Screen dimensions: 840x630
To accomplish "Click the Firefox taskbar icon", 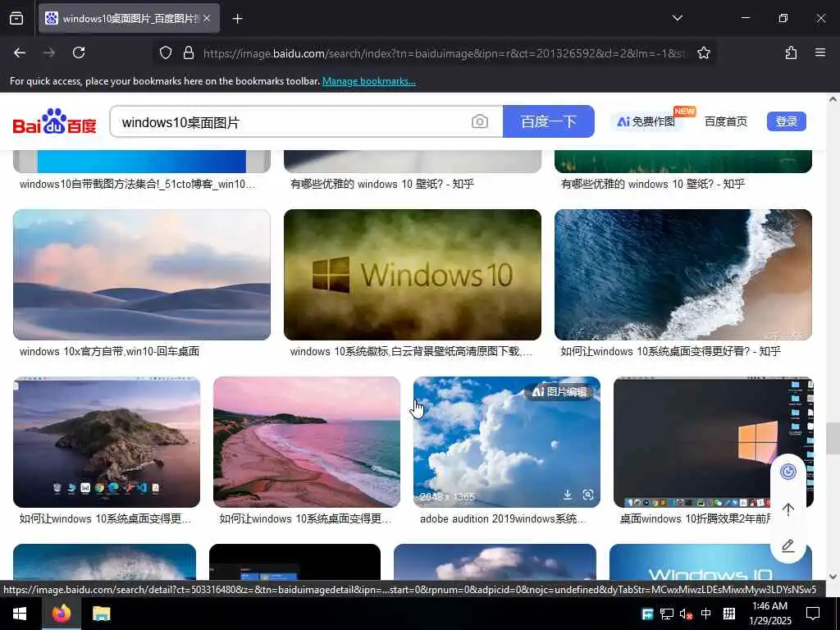I will [x=62, y=614].
